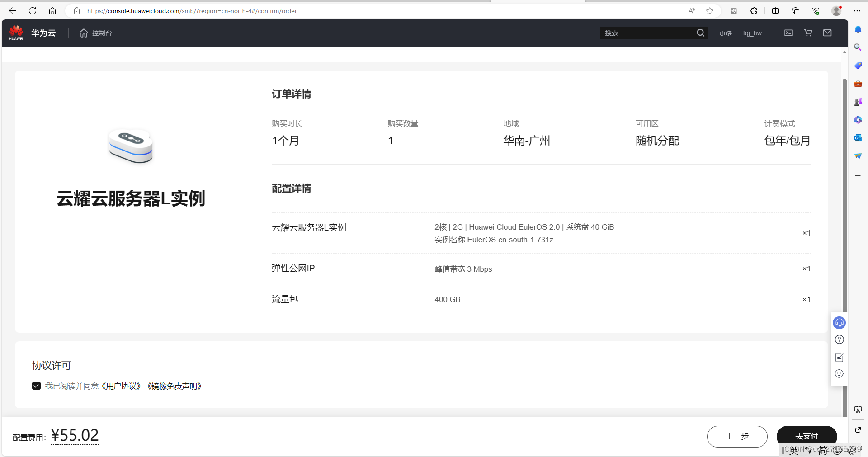Click the 400 GB traffic package value
868x457 pixels.
448,299
